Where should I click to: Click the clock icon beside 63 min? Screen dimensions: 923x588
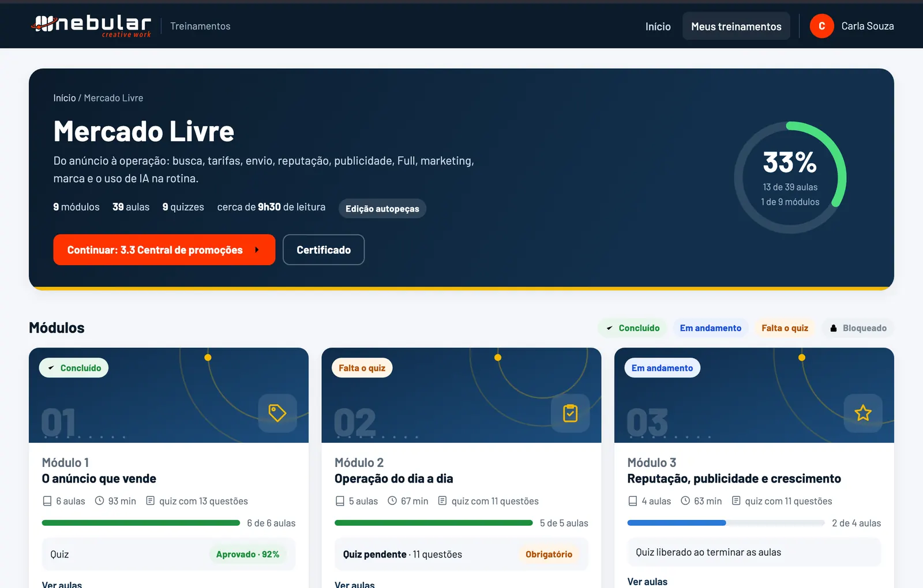click(x=685, y=500)
